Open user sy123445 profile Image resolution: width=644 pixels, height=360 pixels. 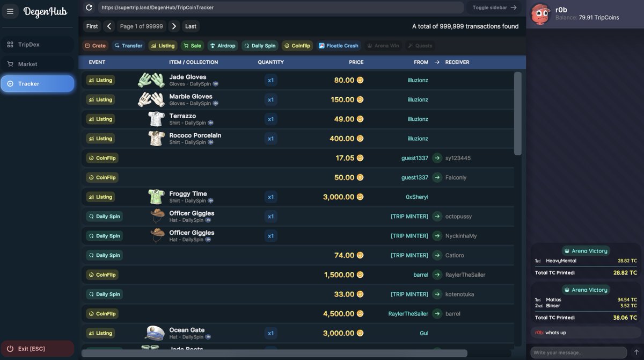458,158
